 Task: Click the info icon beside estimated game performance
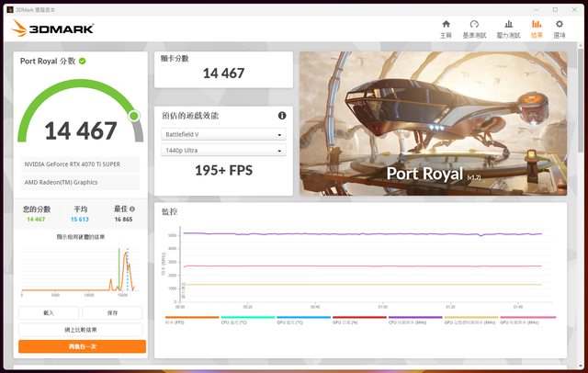(282, 116)
